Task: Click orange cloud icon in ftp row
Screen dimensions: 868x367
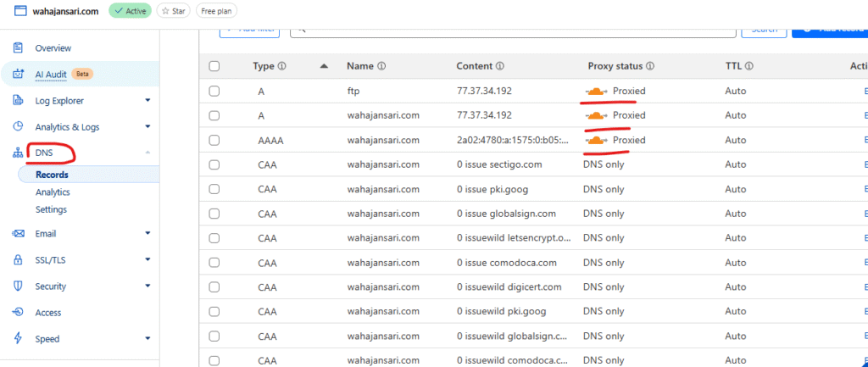Action: point(596,91)
